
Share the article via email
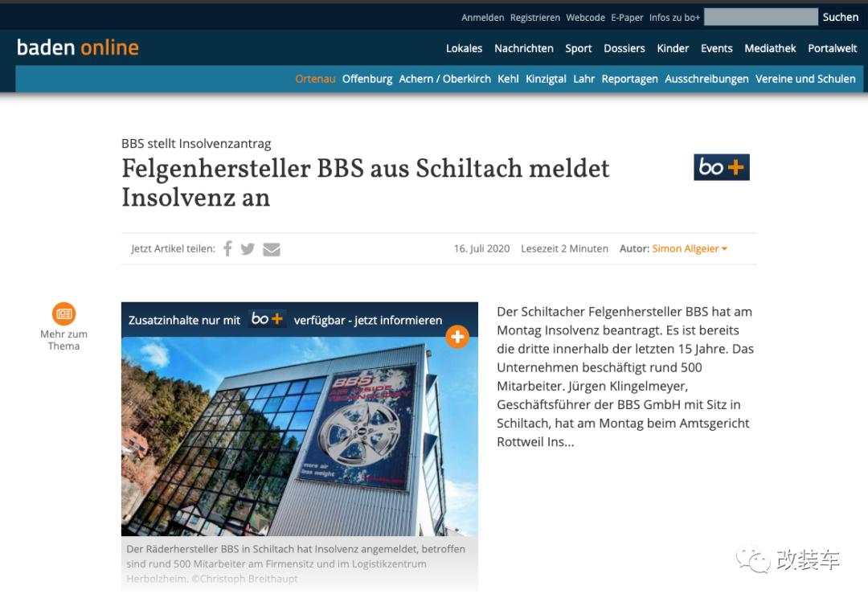pos(272,249)
